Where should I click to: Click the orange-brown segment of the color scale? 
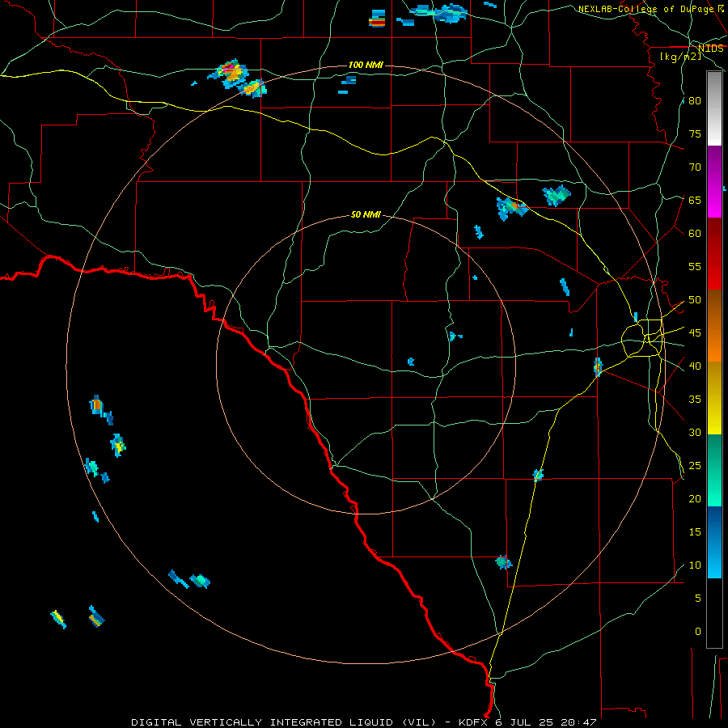[714, 327]
